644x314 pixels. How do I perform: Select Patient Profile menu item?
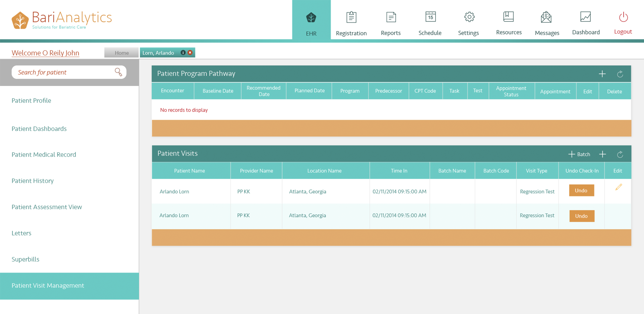(x=31, y=100)
